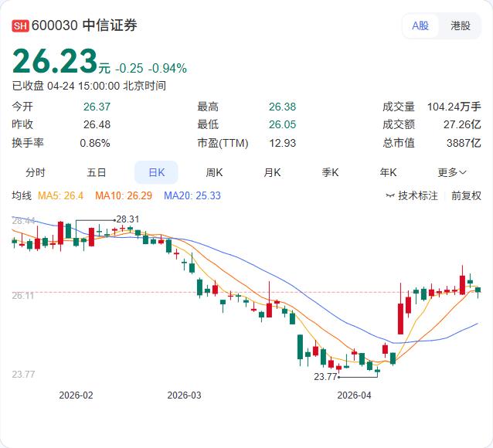This screenshot has height=448, width=493.
Task: Click 最低 value 26.05
Action: point(282,124)
